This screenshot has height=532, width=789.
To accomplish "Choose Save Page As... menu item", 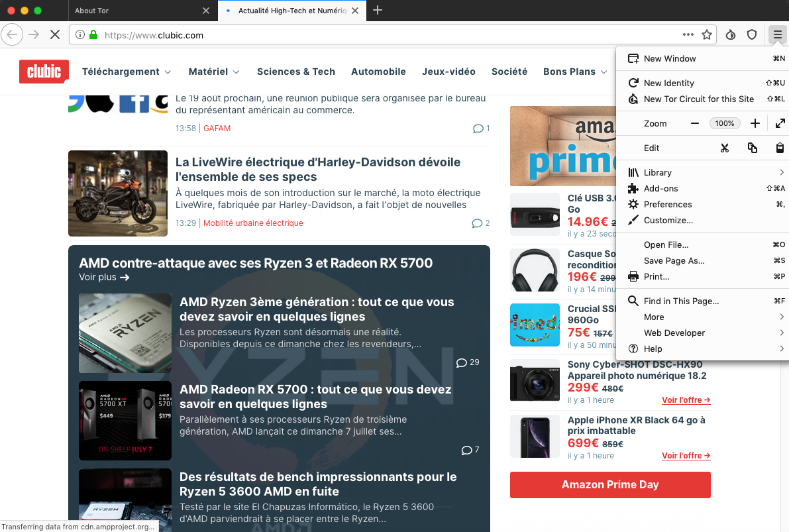I will point(702,261).
